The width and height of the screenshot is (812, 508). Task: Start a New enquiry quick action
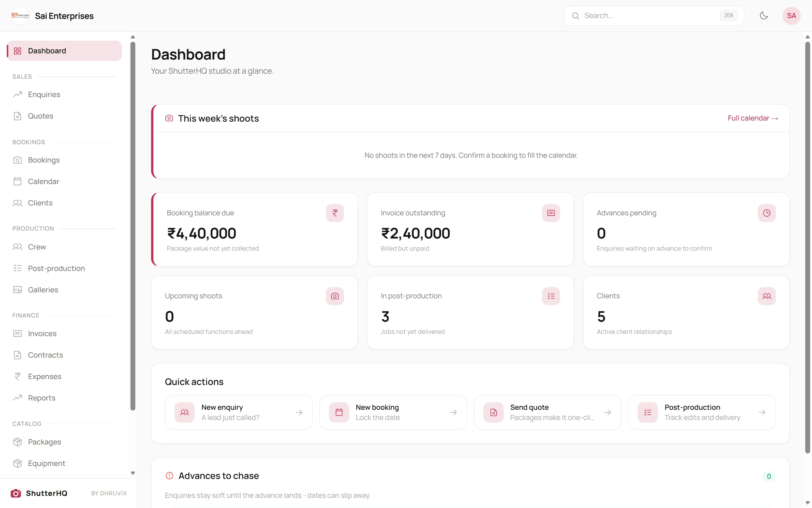click(239, 412)
